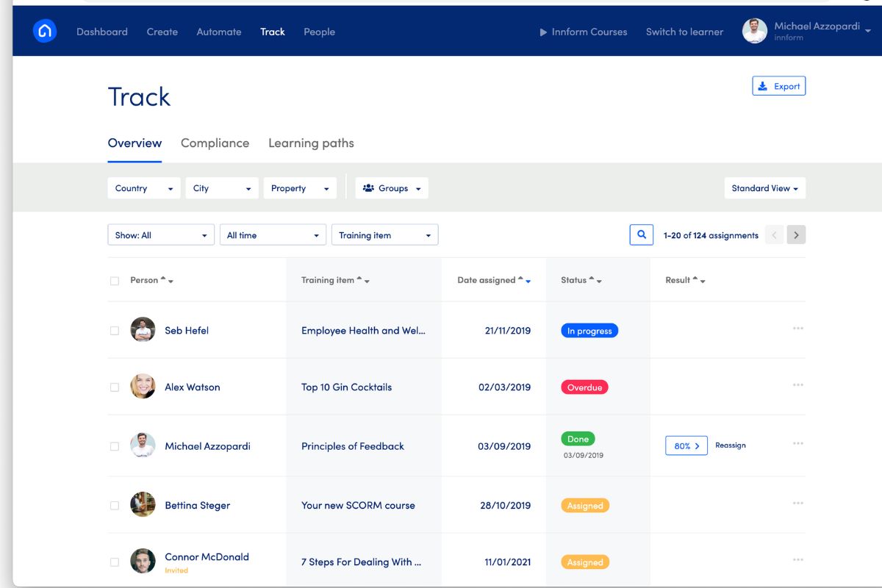Open the All time date range dropdown
This screenshot has height=588, width=882.
coord(273,235)
